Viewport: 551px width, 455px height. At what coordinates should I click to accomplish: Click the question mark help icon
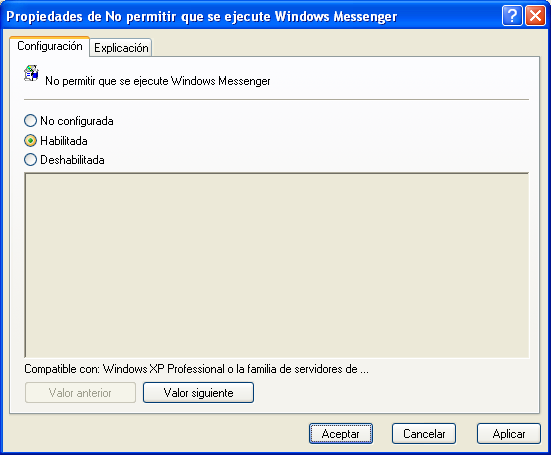512,16
